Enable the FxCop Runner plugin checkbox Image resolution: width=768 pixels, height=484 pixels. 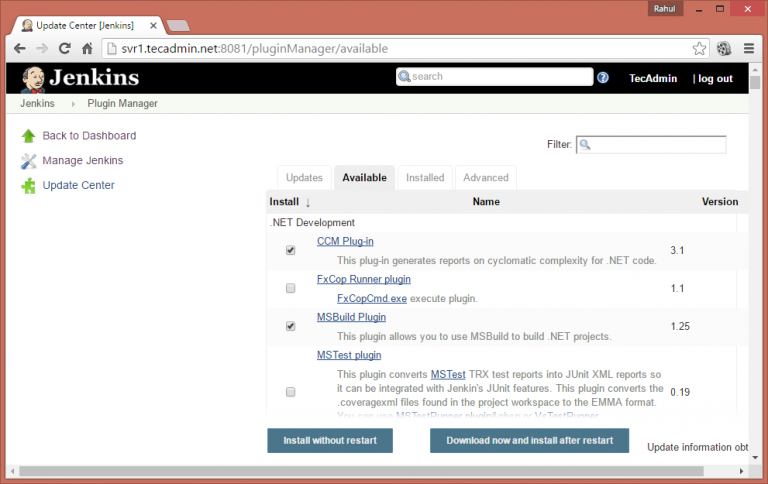tap(291, 288)
